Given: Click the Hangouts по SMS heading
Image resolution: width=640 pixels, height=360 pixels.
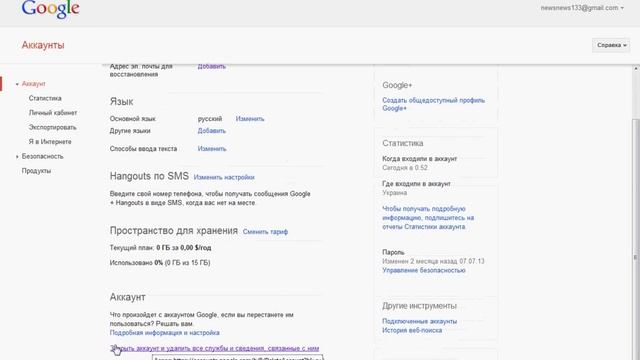Looking at the screenshot, I should pyautogui.click(x=149, y=176).
